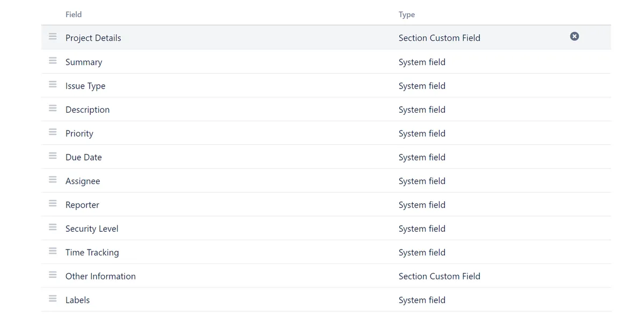Image resolution: width=644 pixels, height=315 pixels.
Task: Select the drag handle for Description row
Action: click(x=53, y=108)
